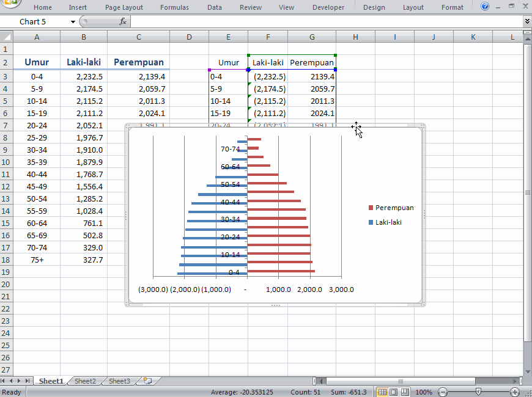Image resolution: width=532 pixels, height=397 pixels.
Task: Insert a new worksheet via its tab icon
Action: click(x=146, y=381)
